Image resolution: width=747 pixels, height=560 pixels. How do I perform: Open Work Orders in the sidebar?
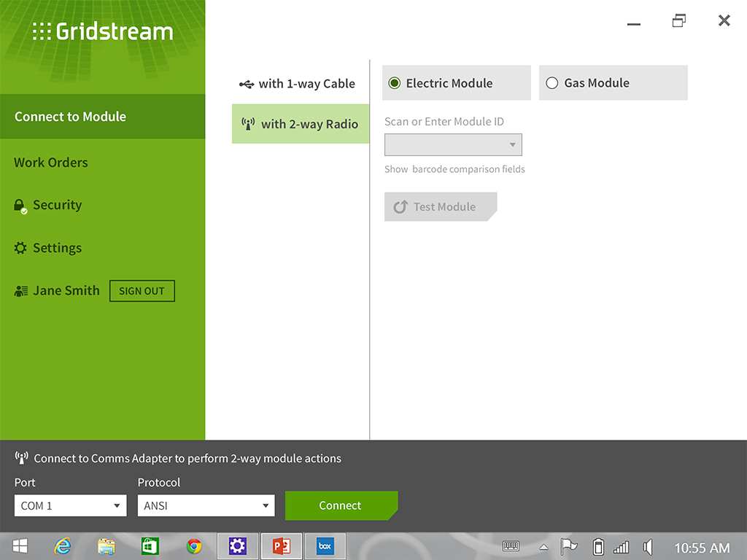(x=51, y=163)
